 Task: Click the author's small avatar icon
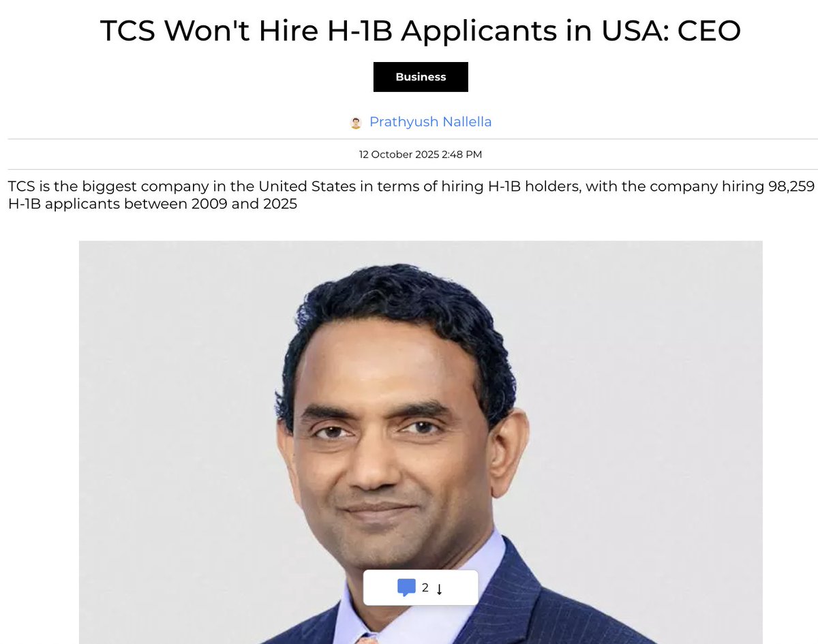356,123
